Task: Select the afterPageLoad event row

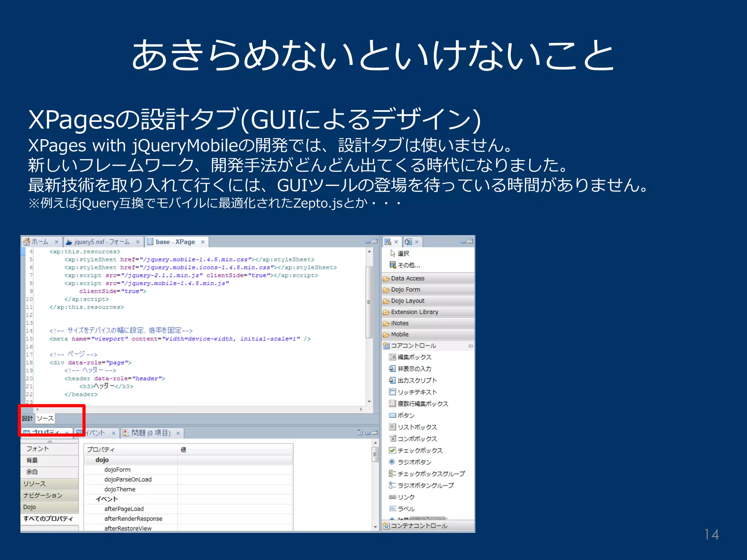Action: coord(188,509)
